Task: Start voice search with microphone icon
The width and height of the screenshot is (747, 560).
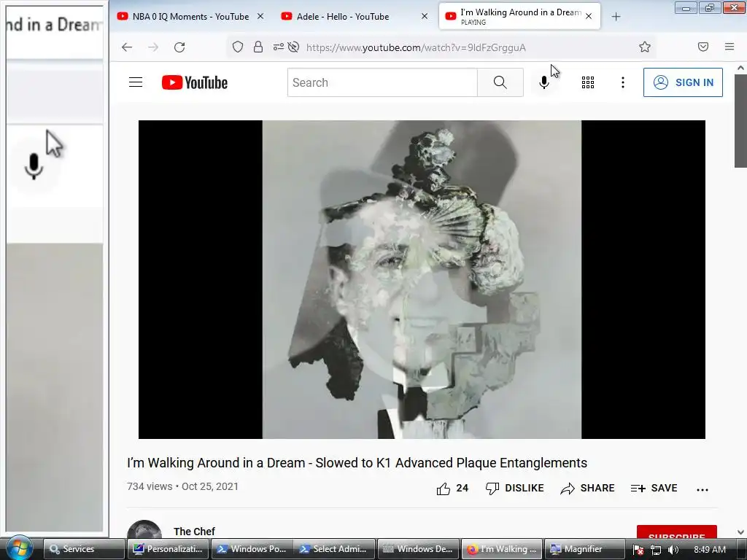Action: [x=543, y=82]
